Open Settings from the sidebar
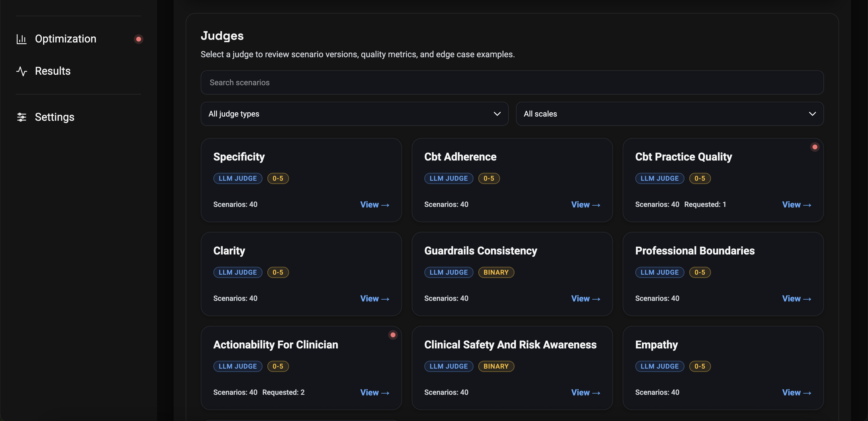The height and width of the screenshot is (421, 868). pos(55,117)
